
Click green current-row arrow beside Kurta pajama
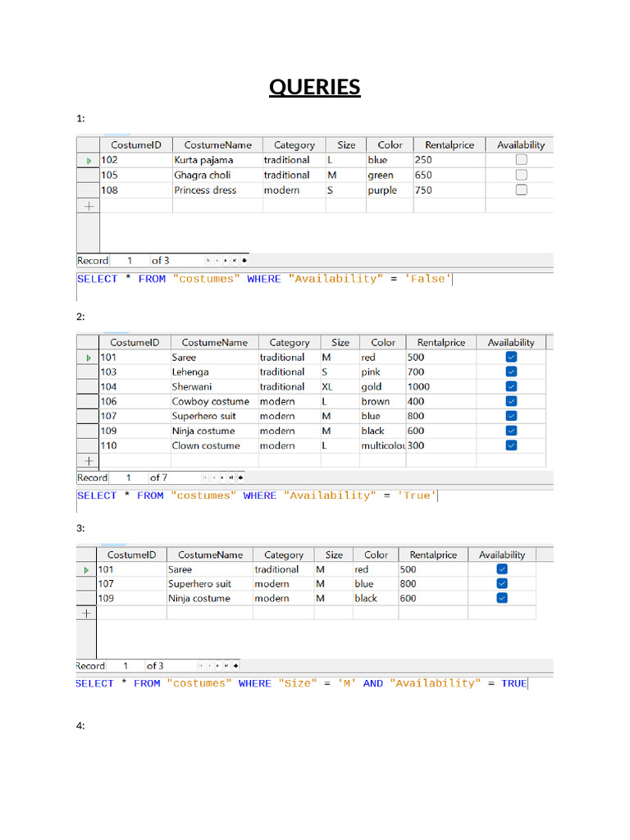tap(89, 161)
